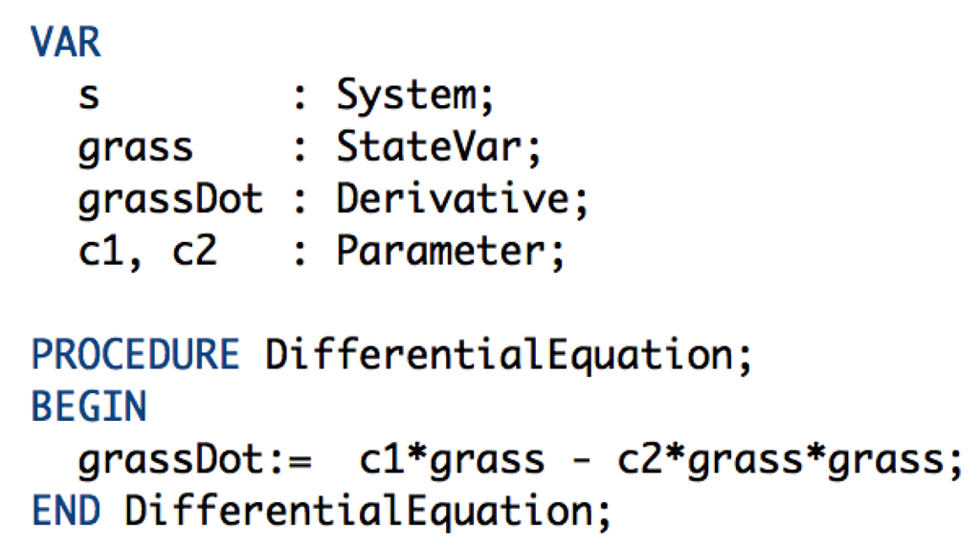The image size is (980, 551).
Task: Click the VAR keyword
Action: point(66,44)
